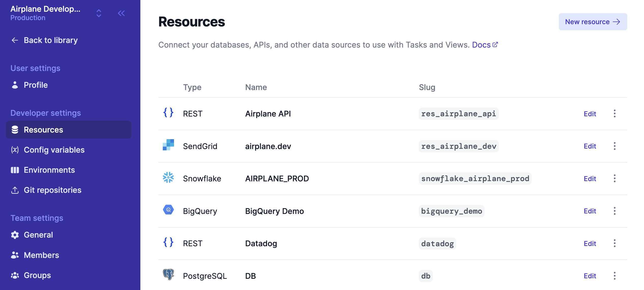Click the Config variables (x) icon
Image resolution: width=644 pixels, height=290 pixels.
tap(15, 150)
